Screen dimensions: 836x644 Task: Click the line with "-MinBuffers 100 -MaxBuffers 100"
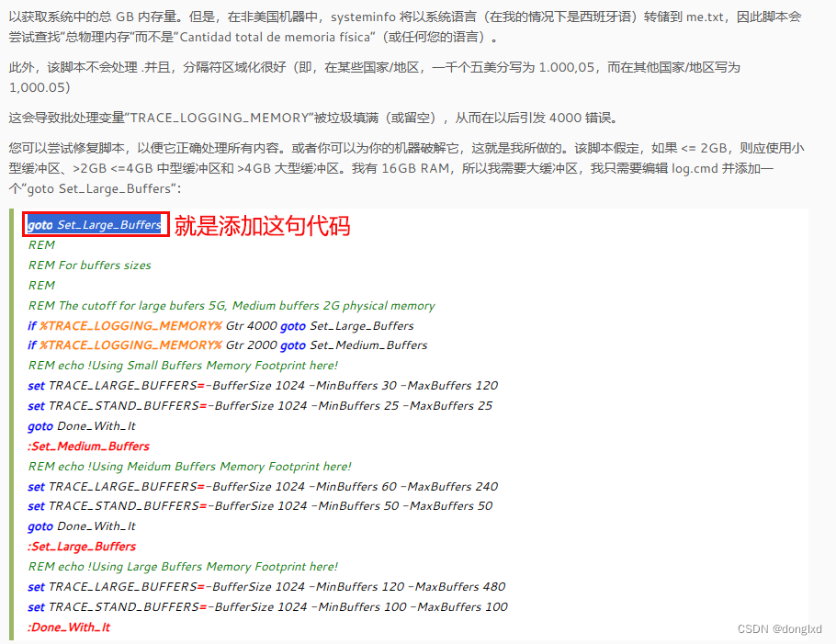click(x=267, y=607)
